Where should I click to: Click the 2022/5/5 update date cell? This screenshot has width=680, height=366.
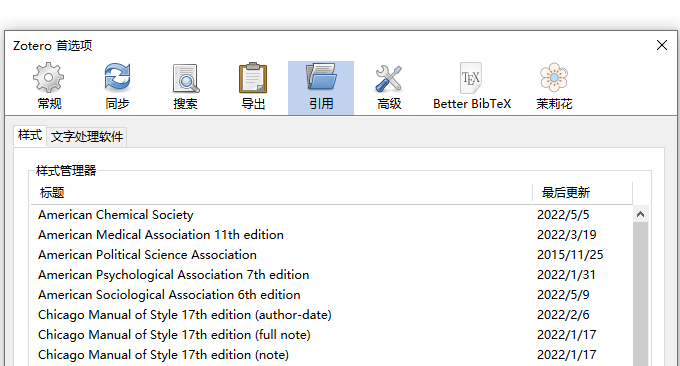(x=563, y=215)
